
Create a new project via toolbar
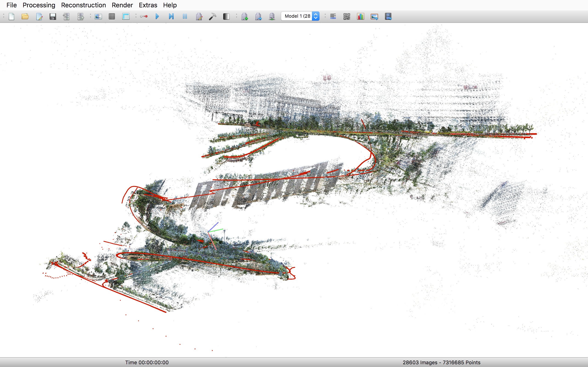(x=11, y=17)
